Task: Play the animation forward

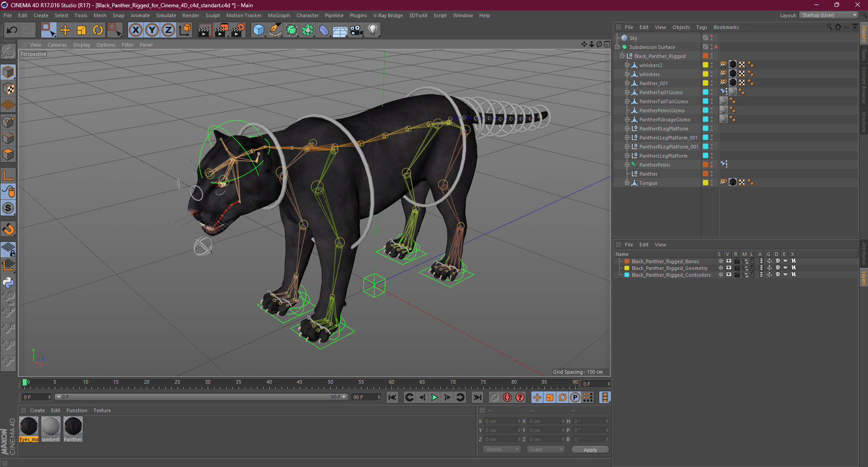Action: tap(434, 397)
